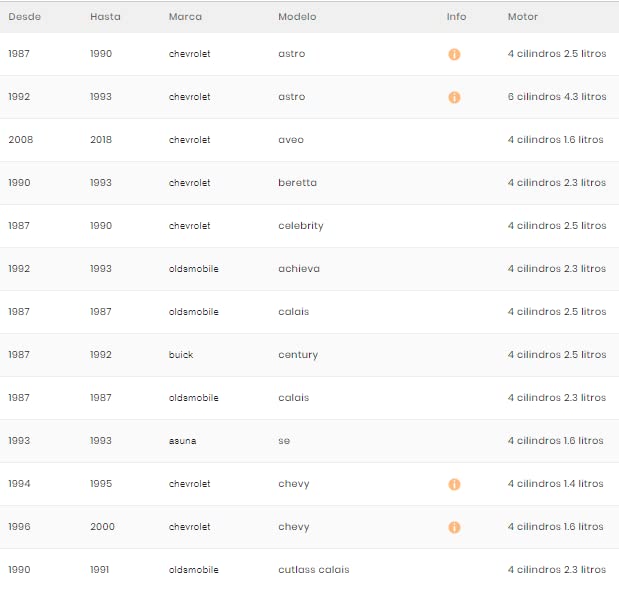Click 'oldsmobile' in the achieva row

point(193,269)
